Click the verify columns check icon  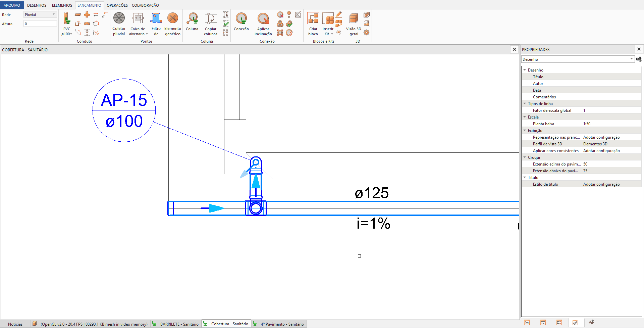coord(226,24)
